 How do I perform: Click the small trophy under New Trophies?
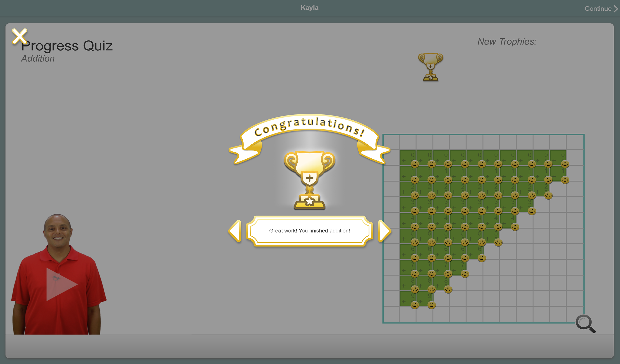point(431,67)
